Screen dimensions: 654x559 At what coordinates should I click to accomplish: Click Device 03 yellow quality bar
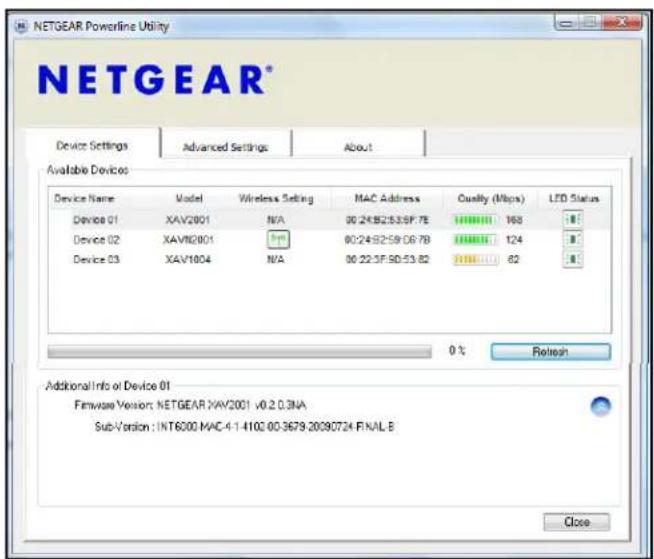point(475,259)
